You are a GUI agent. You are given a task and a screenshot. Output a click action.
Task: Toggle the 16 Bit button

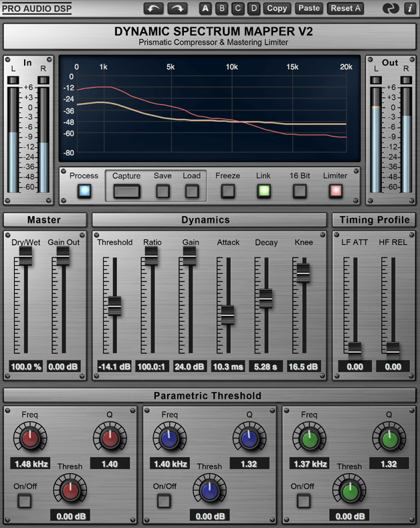[x=300, y=191]
